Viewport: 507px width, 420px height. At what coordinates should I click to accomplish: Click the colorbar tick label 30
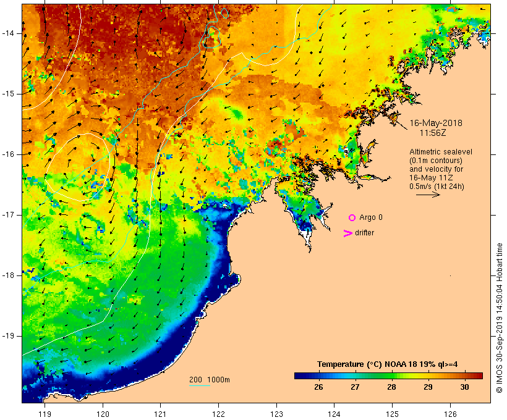(x=464, y=387)
